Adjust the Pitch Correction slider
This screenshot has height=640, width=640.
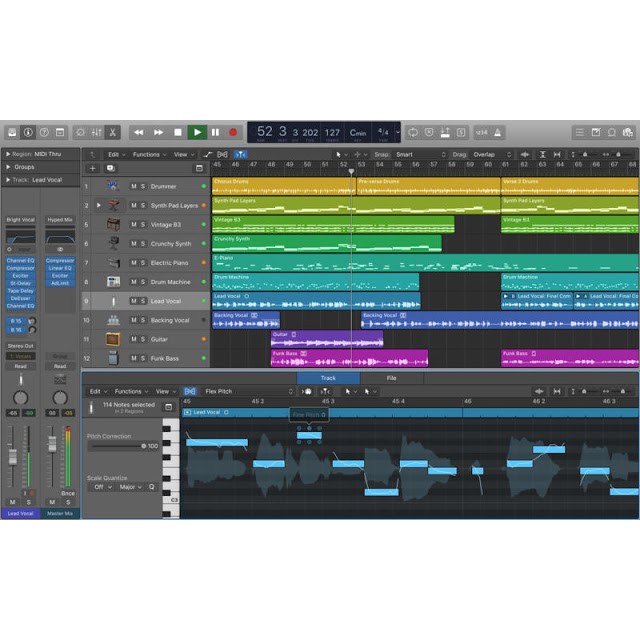tap(143, 446)
